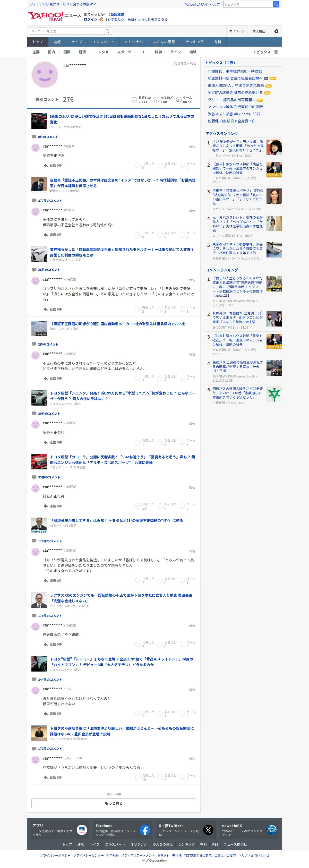Click the マイページ button

237,31
